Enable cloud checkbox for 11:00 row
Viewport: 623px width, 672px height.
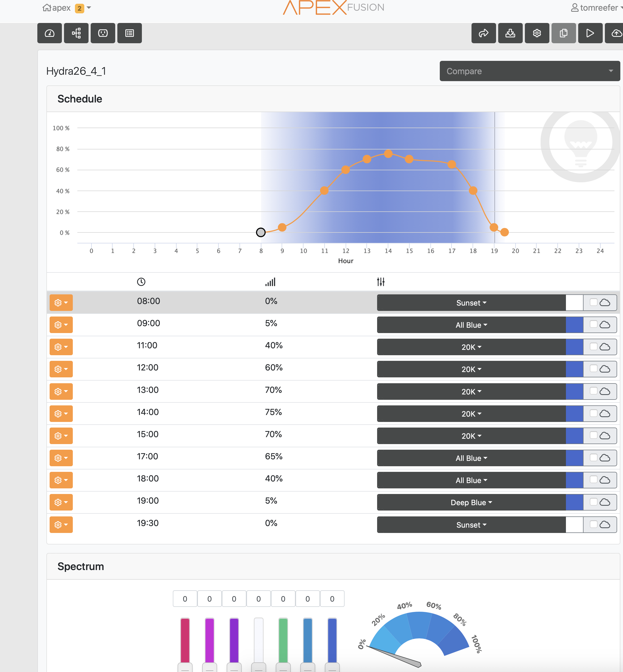coord(593,346)
